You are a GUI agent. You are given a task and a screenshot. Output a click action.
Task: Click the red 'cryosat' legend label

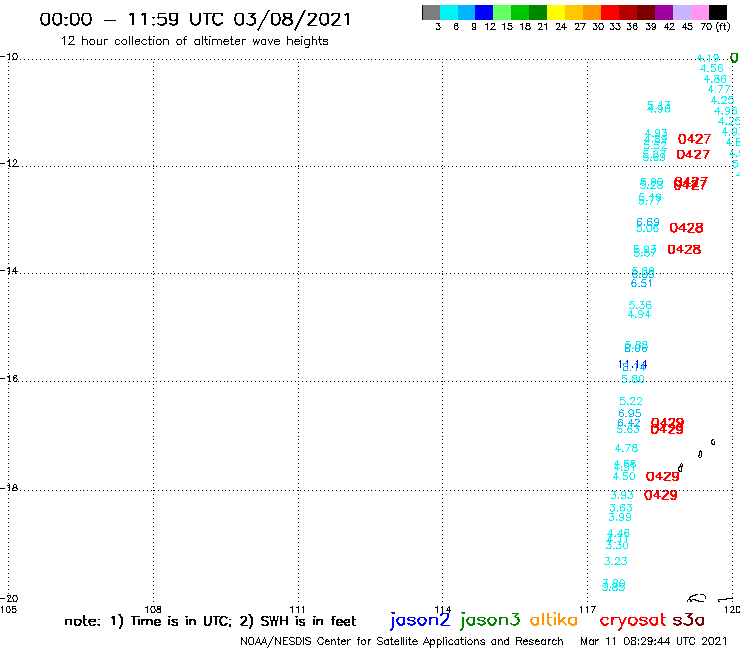point(633,621)
